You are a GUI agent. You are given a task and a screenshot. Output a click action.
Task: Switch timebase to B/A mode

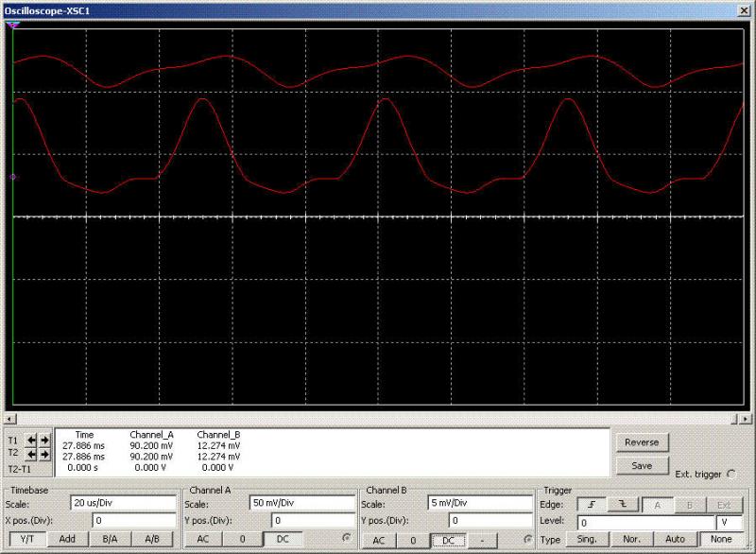click(x=110, y=539)
